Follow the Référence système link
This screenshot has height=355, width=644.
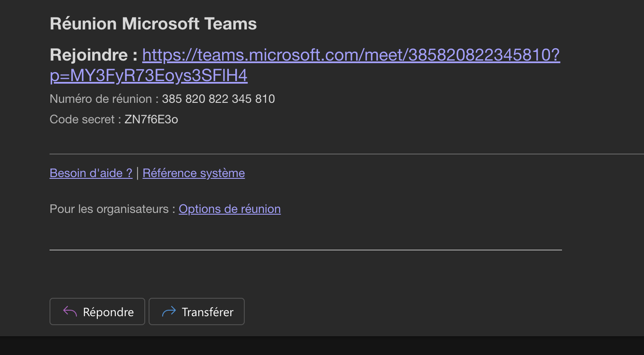[x=193, y=173]
